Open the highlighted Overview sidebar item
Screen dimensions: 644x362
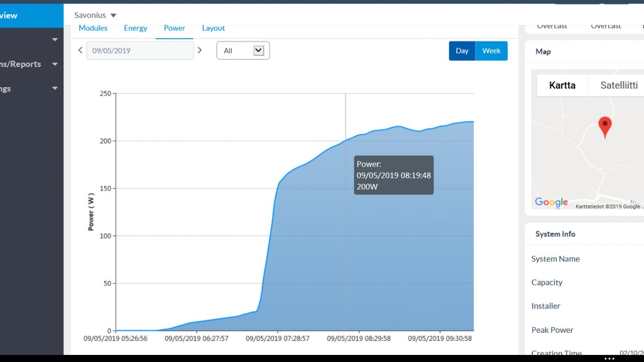[32, 16]
